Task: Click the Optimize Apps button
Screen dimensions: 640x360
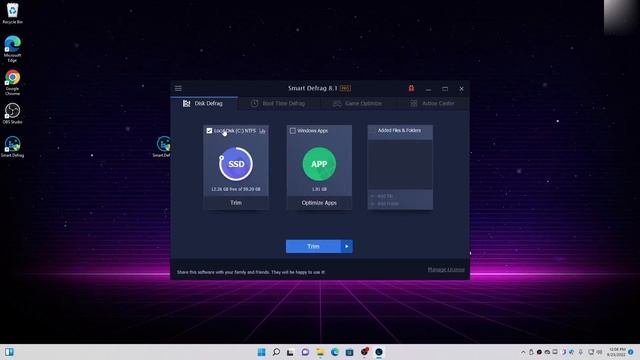Action: click(319, 203)
